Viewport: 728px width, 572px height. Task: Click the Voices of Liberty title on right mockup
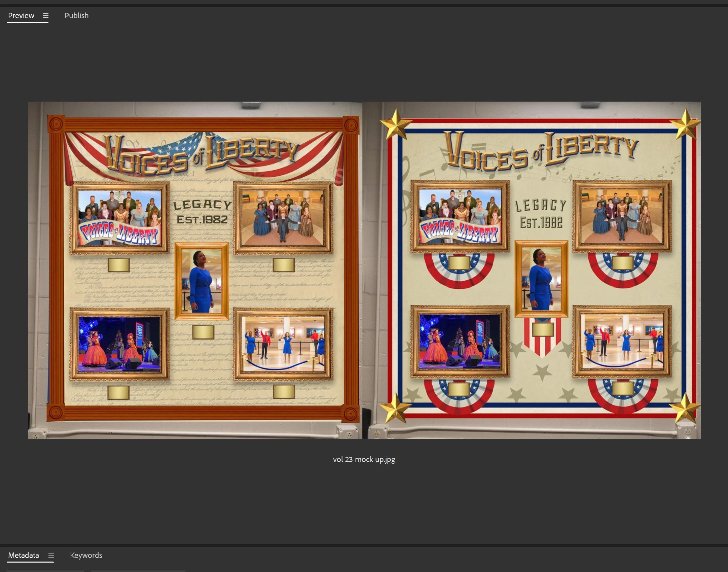tap(541, 151)
